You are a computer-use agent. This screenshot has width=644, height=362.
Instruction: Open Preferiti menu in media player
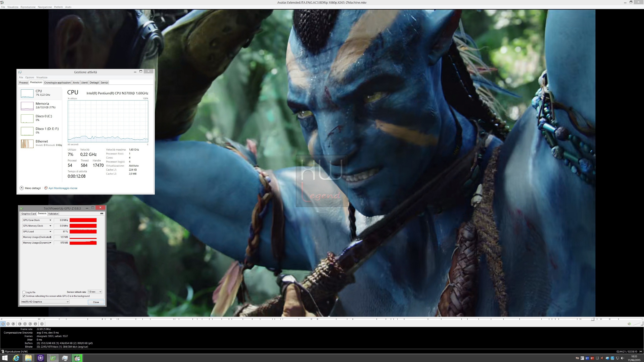click(59, 7)
